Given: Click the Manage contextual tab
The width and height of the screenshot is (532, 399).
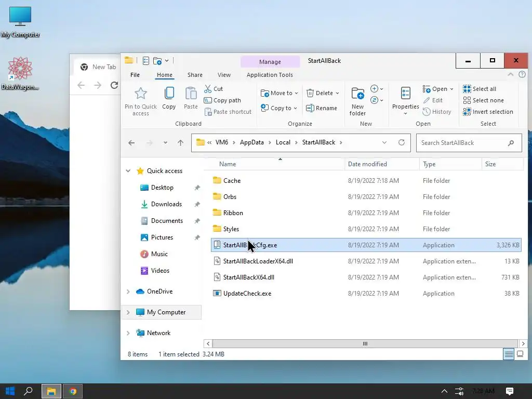Looking at the screenshot, I should pyautogui.click(x=270, y=62).
